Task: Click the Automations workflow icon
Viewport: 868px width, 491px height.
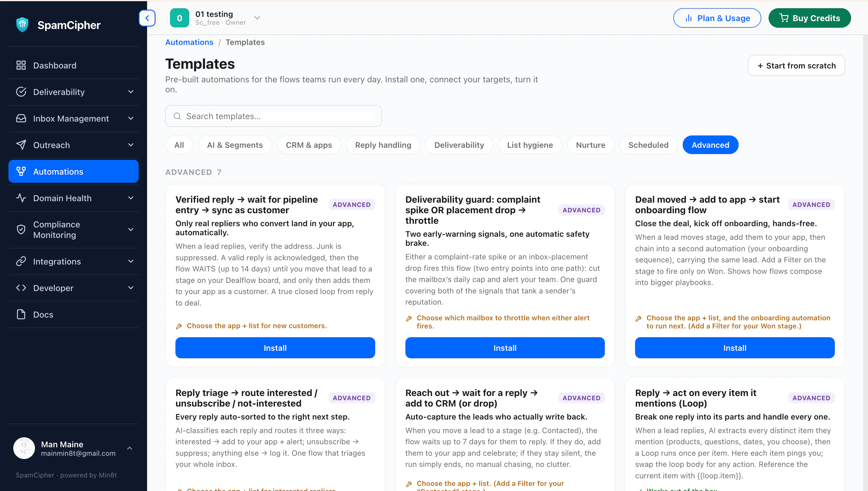Action: point(21,172)
